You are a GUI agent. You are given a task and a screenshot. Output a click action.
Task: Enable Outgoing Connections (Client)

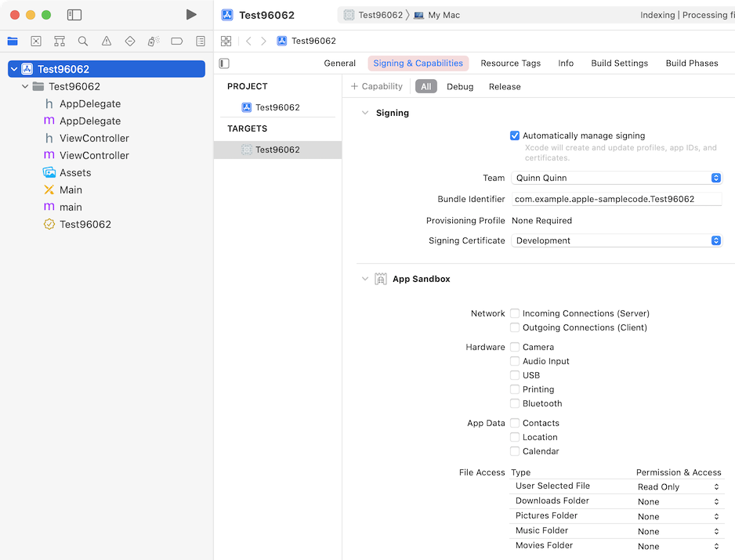515,327
